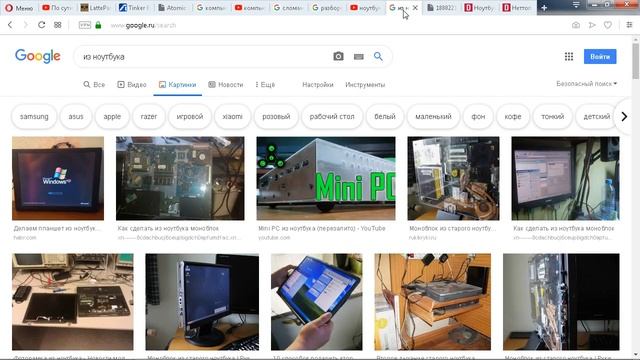Viewport: 640px width, 360px height.
Task: Switch to the Atomic tab
Action: click(x=171, y=8)
